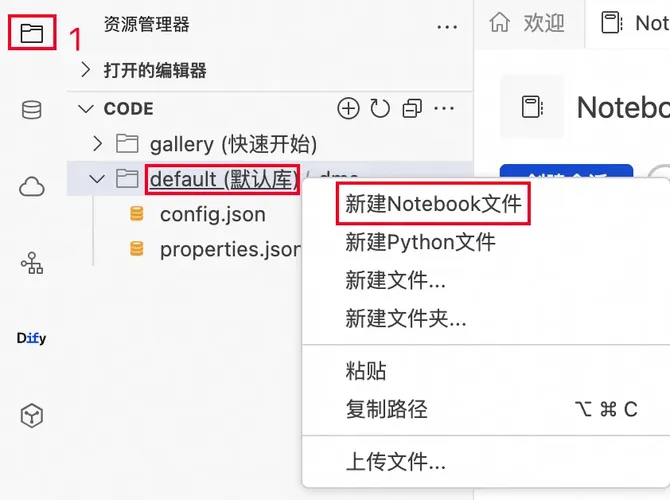
Task: Open config.json file in tree
Action: click(x=212, y=214)
